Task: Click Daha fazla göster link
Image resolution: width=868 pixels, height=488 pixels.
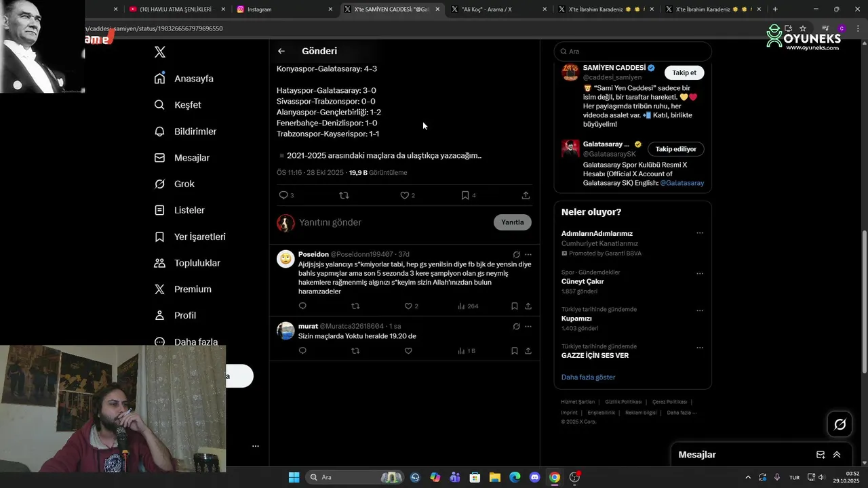Action: (589, 377)
